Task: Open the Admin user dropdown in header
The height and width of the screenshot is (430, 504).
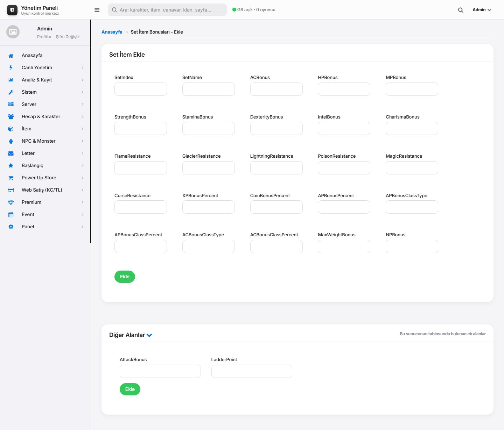Action: click(x=482, y=10)
